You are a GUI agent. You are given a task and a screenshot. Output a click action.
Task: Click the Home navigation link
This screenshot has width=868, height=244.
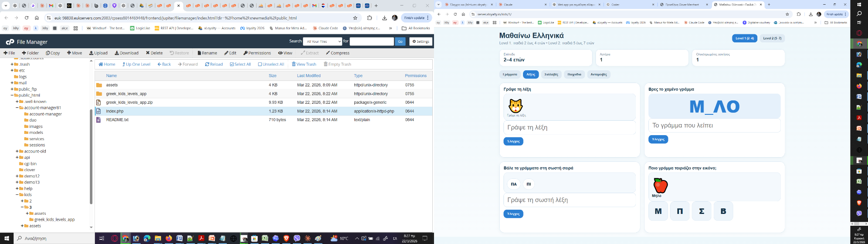point(107,64)
